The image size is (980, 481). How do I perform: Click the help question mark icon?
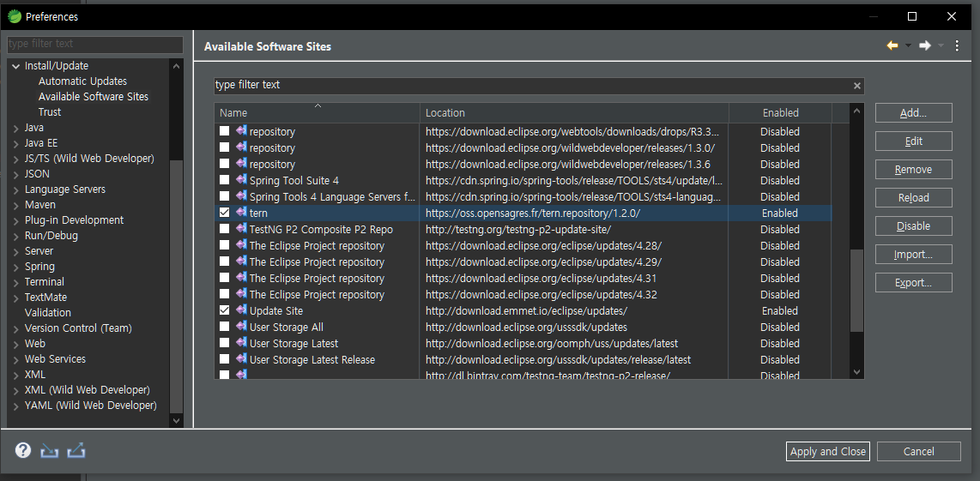(x=23, y=450)
